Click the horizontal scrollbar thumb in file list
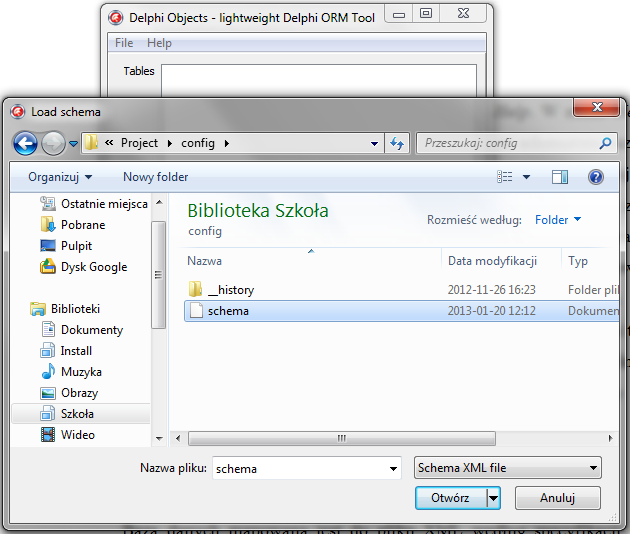The width and height of the screenshot is (630, 534). [342, 438]
